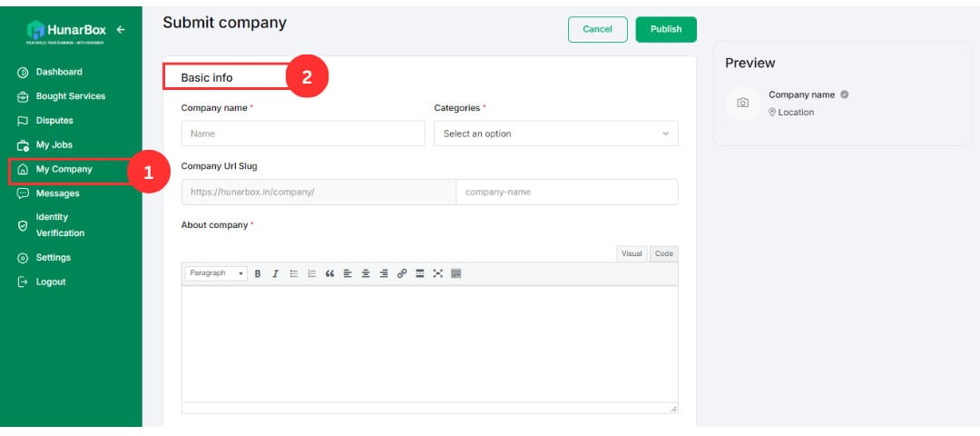Apply blockquote formatting
The image size is (980, 436).
[329, 273]
